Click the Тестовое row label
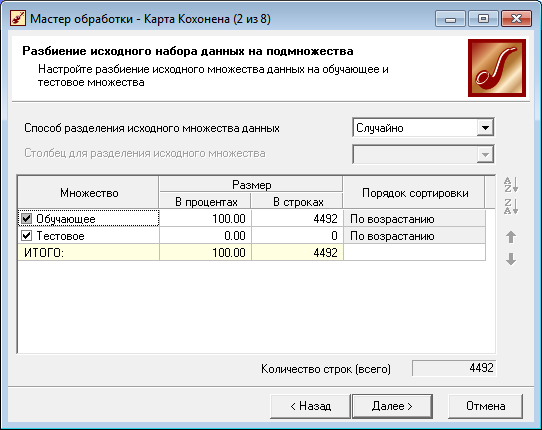This screenshot has height=430, width=542. click(x=60, y=236)
